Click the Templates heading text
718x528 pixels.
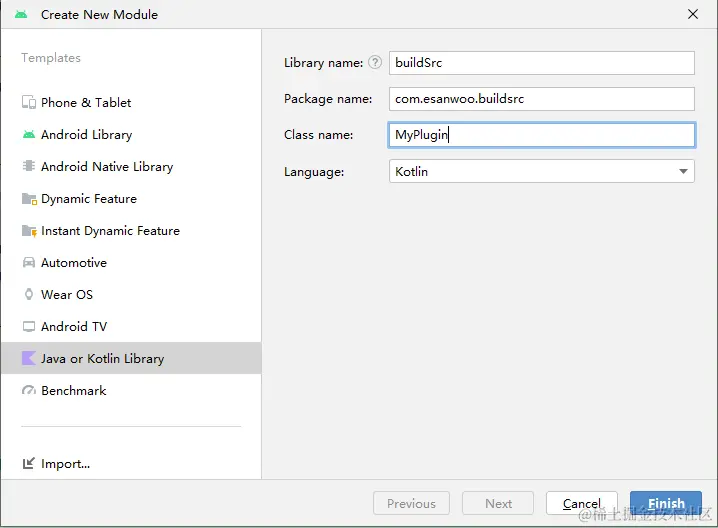tap(51, 58)
